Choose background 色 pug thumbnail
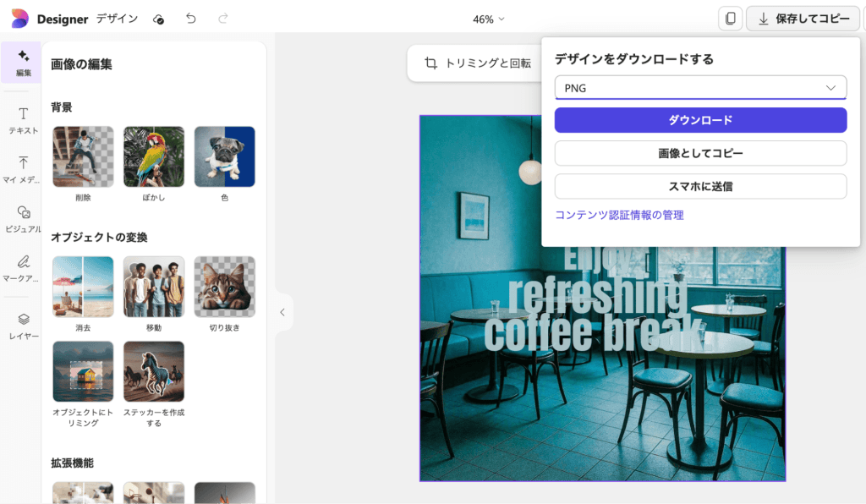This screenshot has height=504, width=866. pyautogui.click(x=224, y=156)
